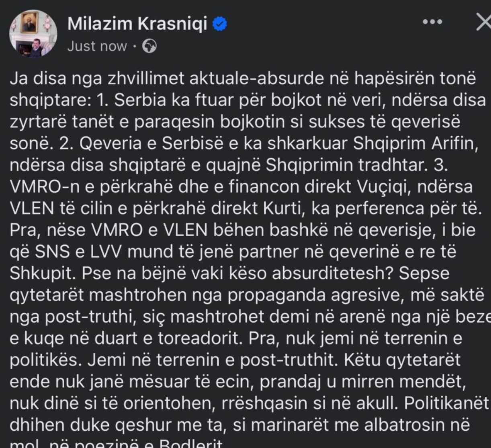491x448 pixels.
Task: Open the Milazim Krasniqi profile name link
Action: (137, 25)
